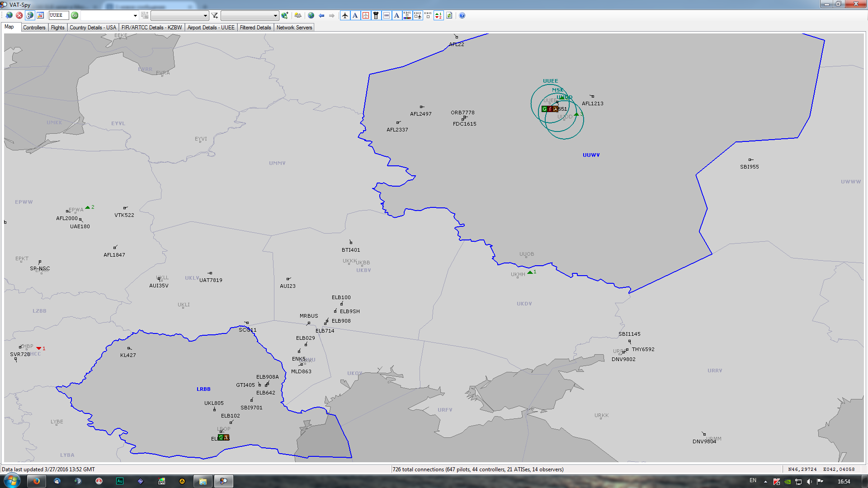Open the file explorer taskbar icon
The image size is (868, 488).
point(203,481)
